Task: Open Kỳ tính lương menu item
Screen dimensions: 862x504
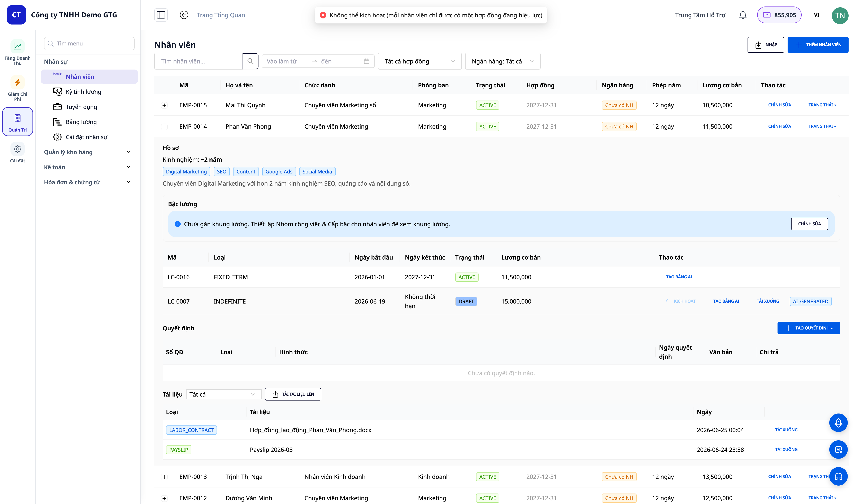Action: pos(83,92)
